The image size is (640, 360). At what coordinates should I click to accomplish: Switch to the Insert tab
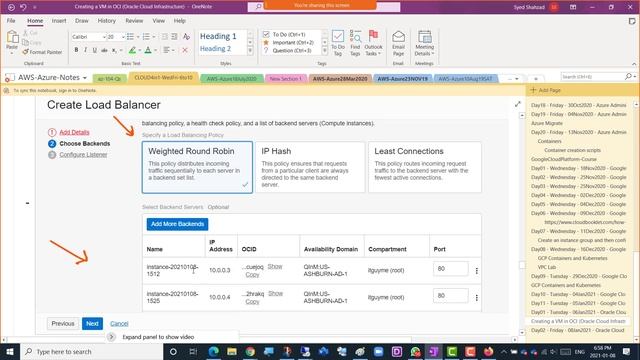(59, 20)
